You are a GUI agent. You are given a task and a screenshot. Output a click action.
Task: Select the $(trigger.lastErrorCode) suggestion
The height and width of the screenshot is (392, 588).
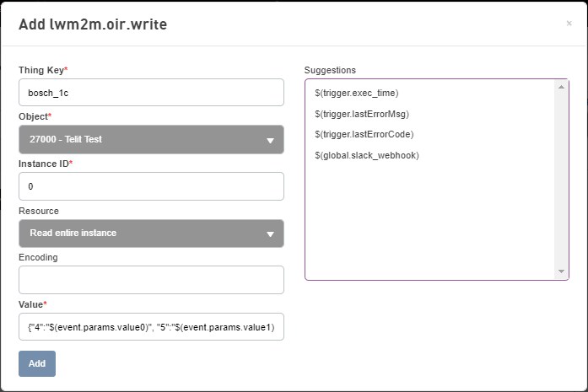pos(364,134)
